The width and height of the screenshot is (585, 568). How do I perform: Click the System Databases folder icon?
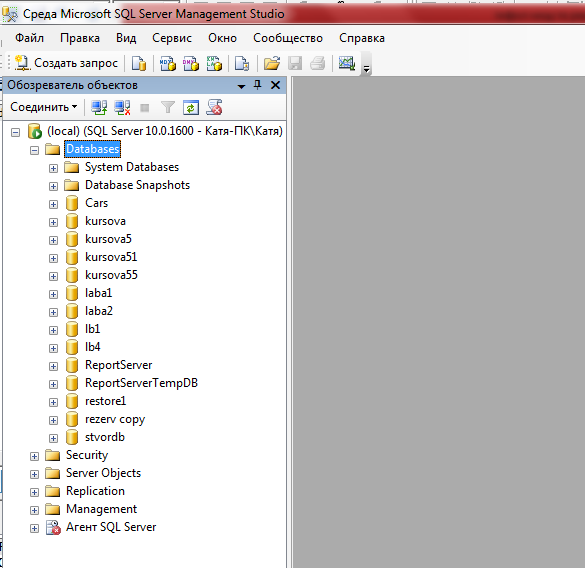tap(71, 167)
